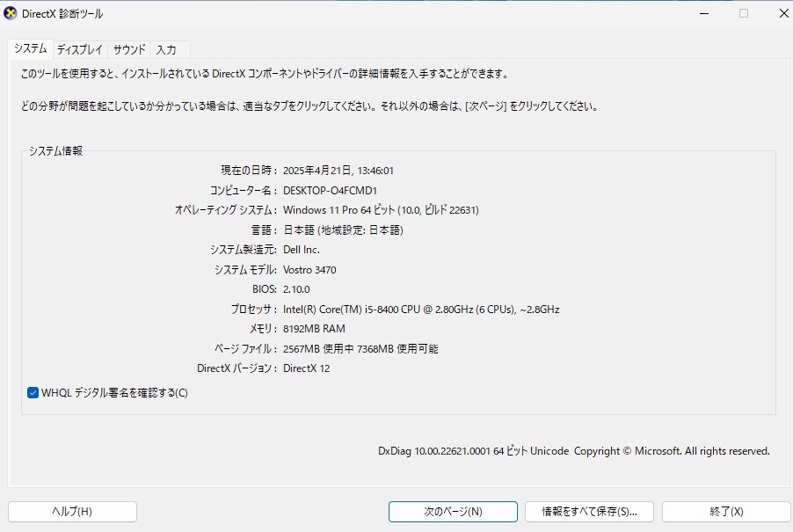Click the コンピューター名 label
Viewport: 793px width, 532px height.
pos(243,191)
